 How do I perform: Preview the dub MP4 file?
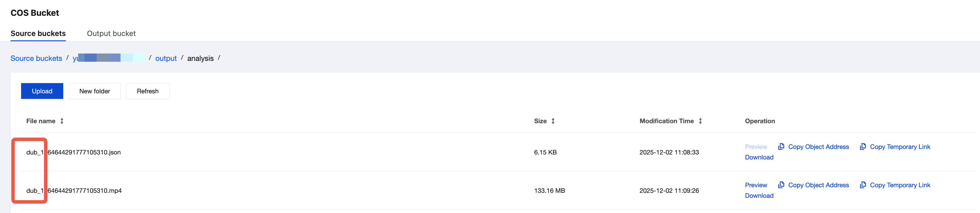(756, 185)
